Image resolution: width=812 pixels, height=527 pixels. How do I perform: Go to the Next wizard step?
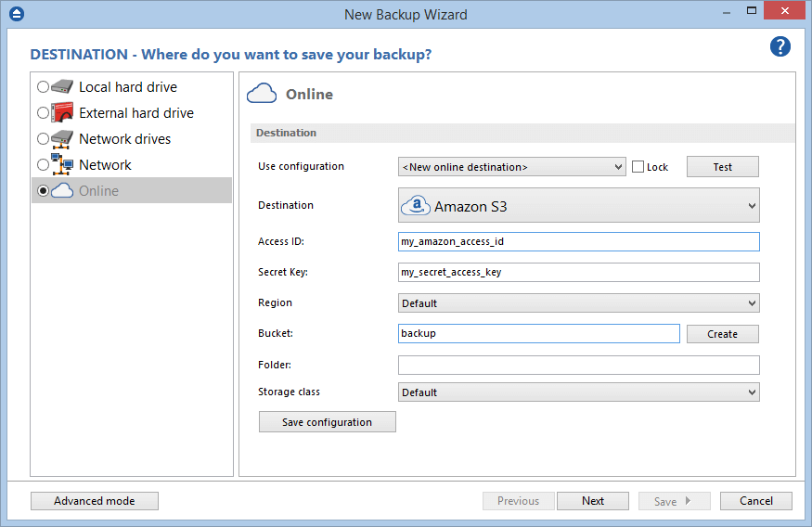[x=593, y=501]
